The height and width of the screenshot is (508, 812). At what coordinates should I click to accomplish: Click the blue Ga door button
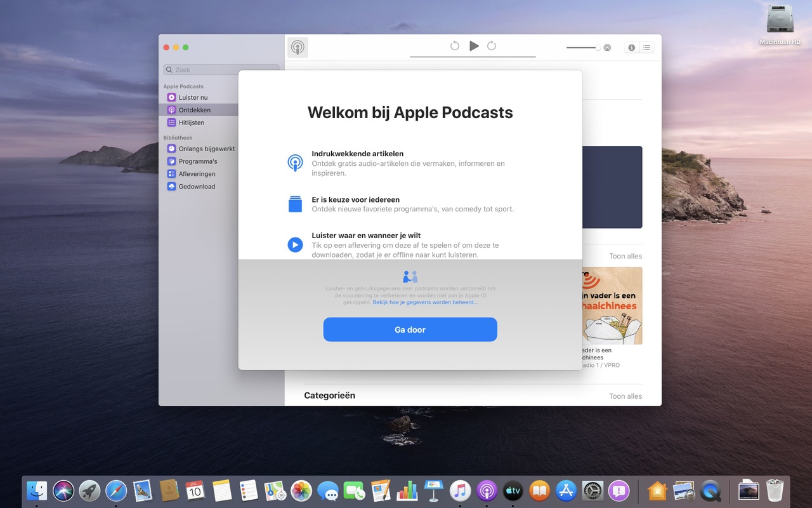410,330
